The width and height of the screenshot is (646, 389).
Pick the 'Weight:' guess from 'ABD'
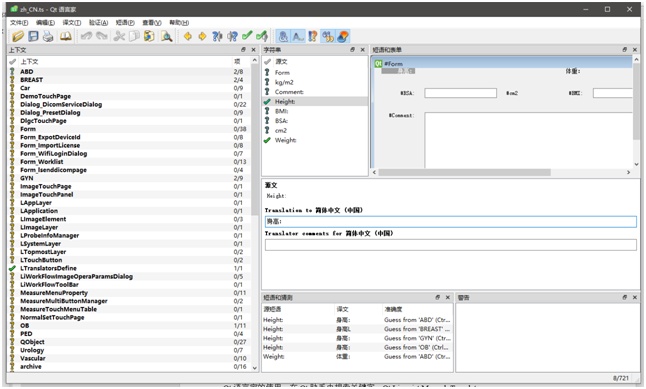coord(357,357)
